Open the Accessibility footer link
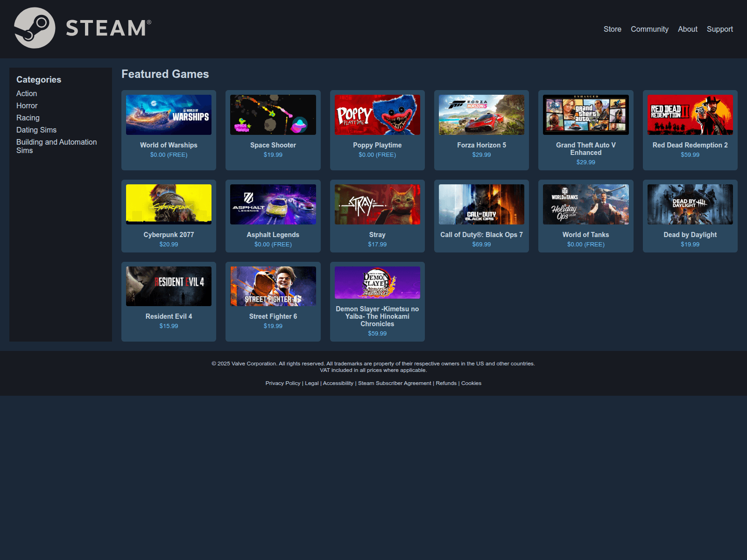The height and width of the screenshot is (560, 747). coord(338,383)
